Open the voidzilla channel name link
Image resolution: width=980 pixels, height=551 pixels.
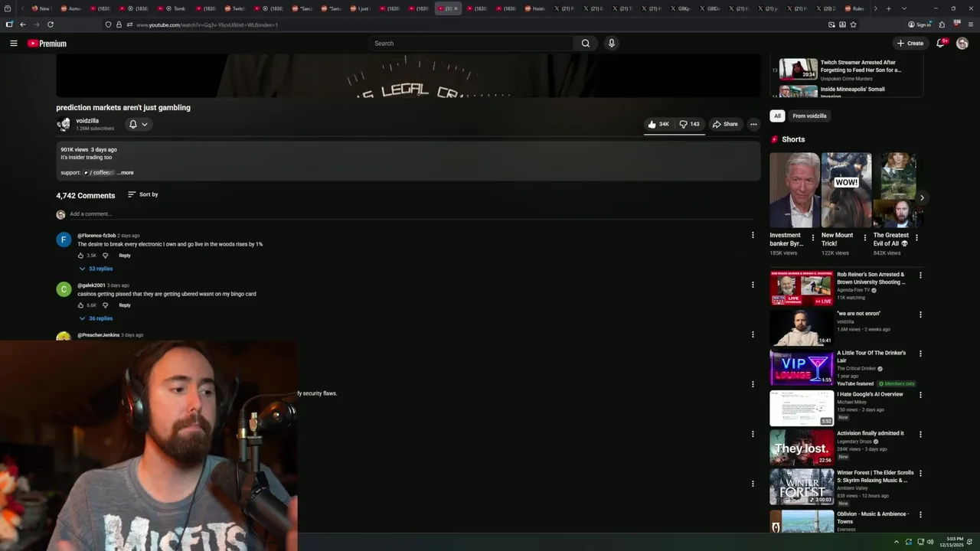pyautogui.click(x=87, y=121)
